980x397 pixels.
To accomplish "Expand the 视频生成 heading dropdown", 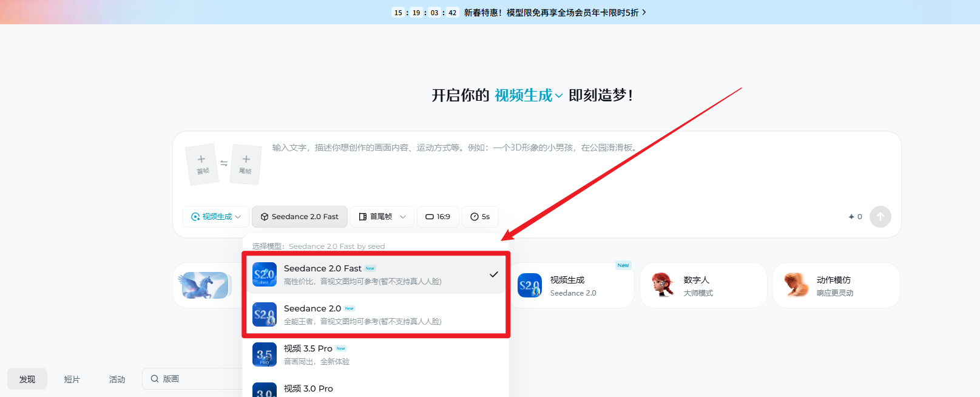I will coord(529,95).
